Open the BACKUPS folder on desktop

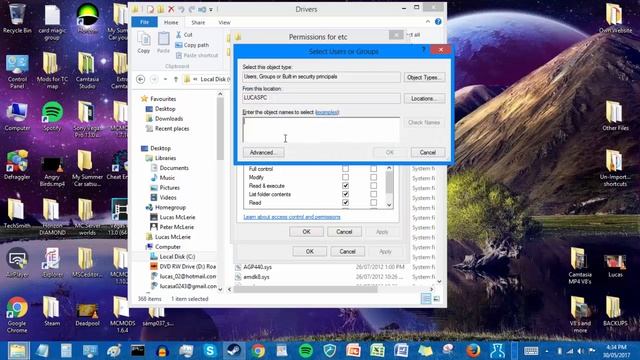pyautogui.click(x=615, y=311)
